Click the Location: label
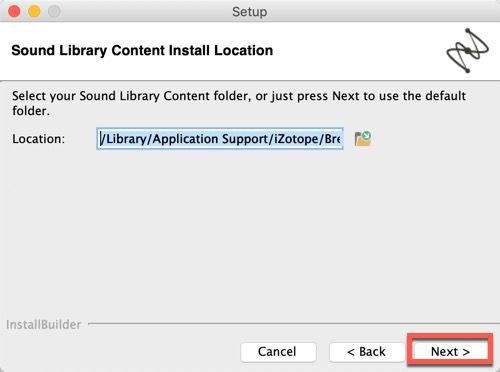Viewport: 500px width, 372px height. tap(39, 139)
